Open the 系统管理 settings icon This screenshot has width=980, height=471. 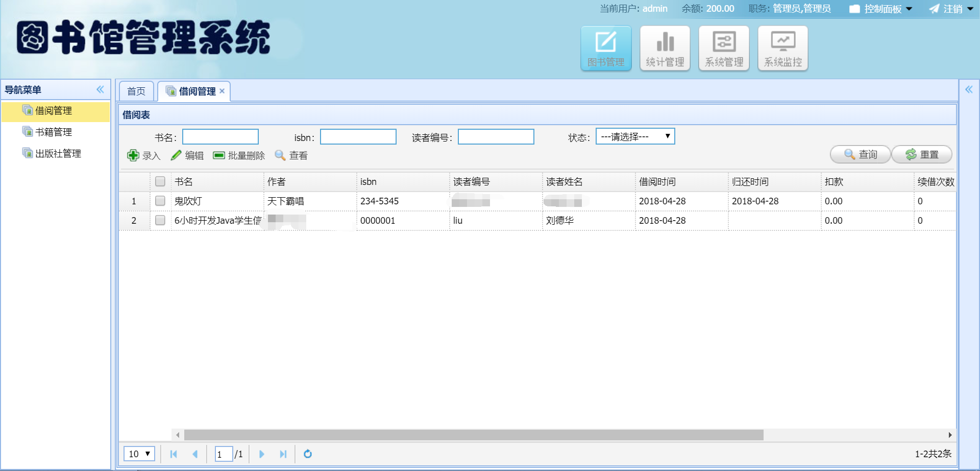pos(724,49)
